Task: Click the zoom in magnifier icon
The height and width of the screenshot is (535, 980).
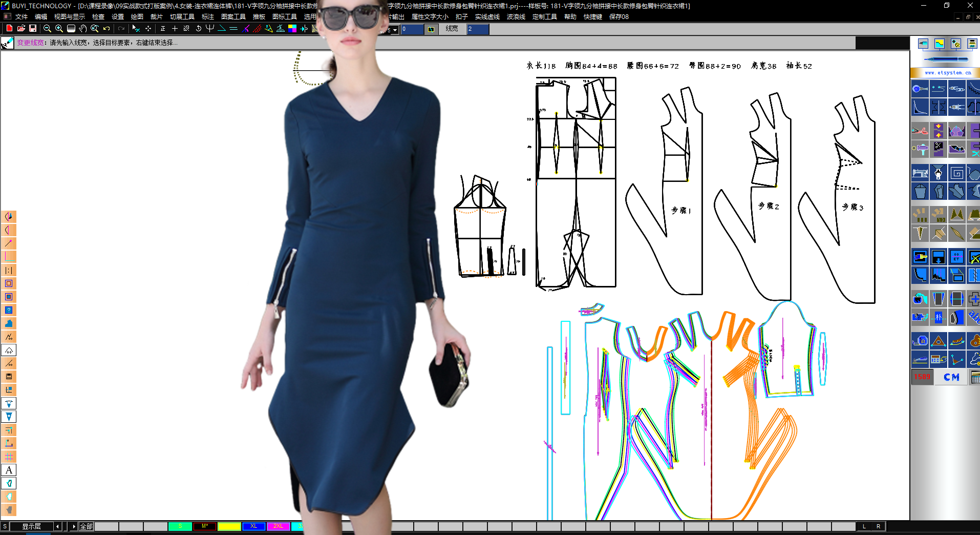Action: click(x=59, y=29)
